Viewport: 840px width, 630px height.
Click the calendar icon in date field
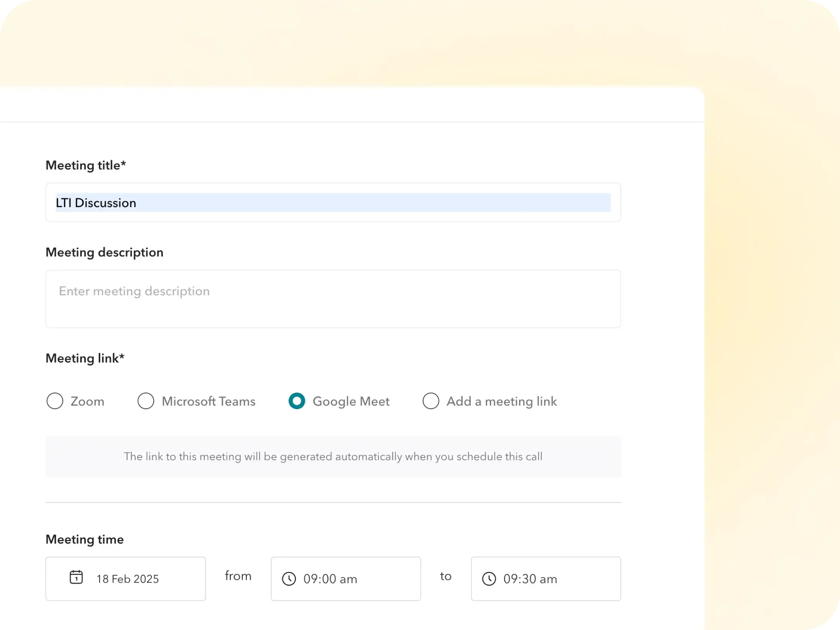tap(76, 577)
